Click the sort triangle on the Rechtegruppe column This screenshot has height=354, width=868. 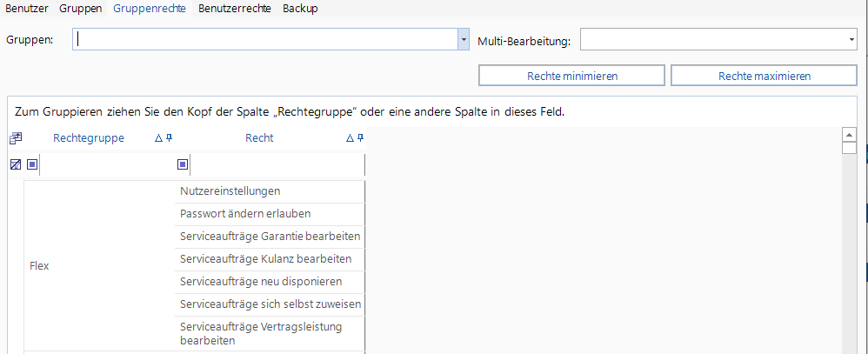pyautogui.click(x=158, y=138)
